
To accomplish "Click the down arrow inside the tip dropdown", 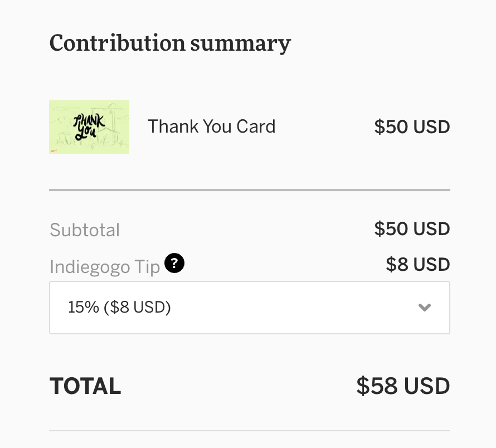I will coord(425,307).
